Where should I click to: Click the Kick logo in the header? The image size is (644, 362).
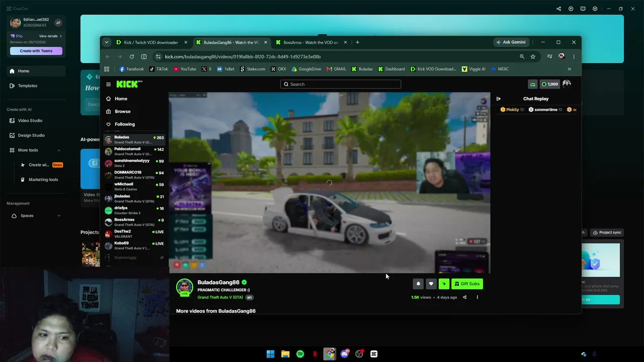(x=129, y=84)
